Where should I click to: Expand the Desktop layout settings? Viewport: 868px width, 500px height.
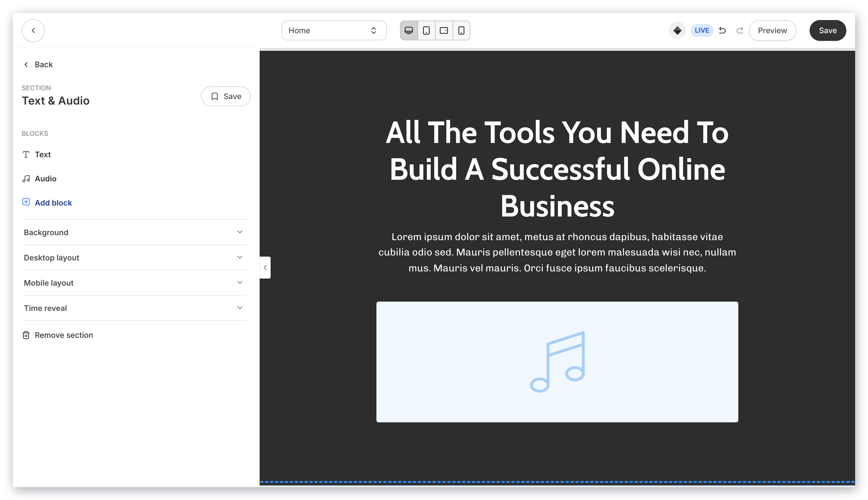[x=135, y=258]
